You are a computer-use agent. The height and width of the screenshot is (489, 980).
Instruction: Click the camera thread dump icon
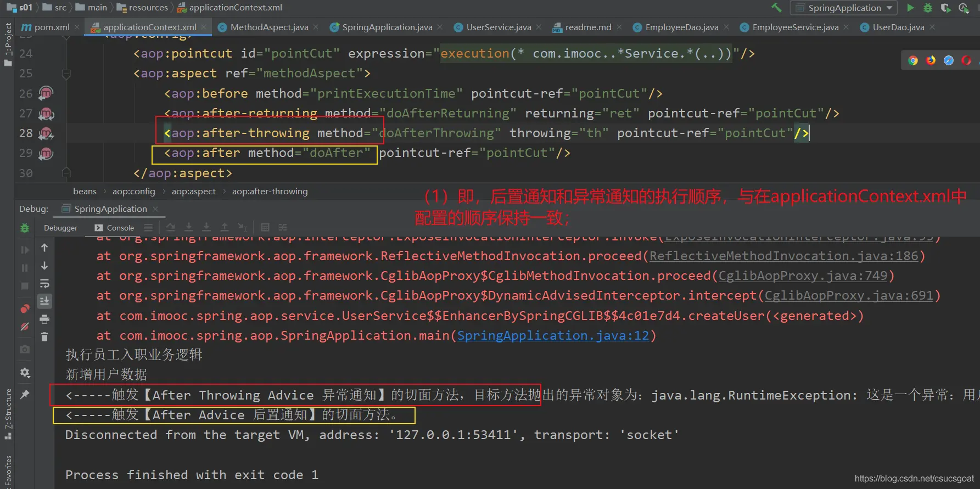click(x=25, y=349)
